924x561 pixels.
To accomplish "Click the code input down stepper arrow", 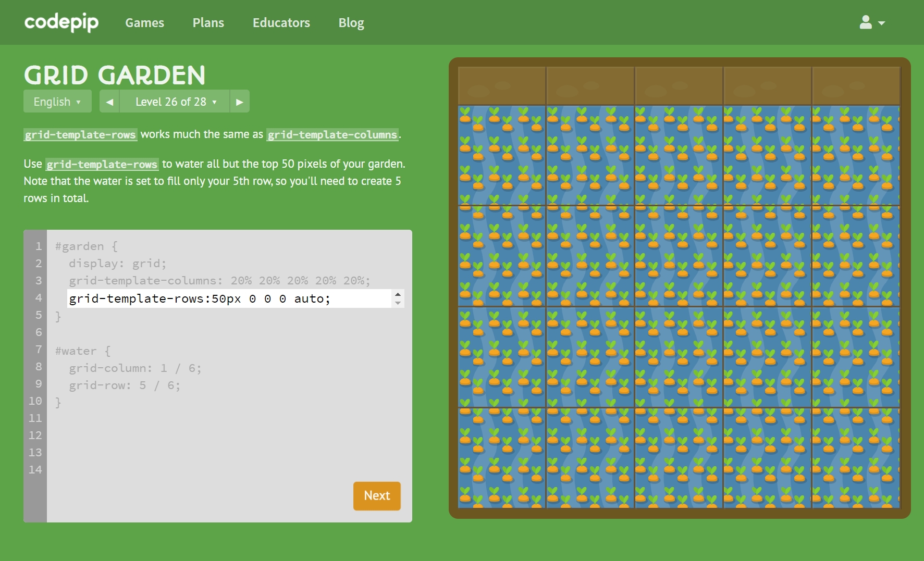I will pyautogui.click(x=398, y=303).
